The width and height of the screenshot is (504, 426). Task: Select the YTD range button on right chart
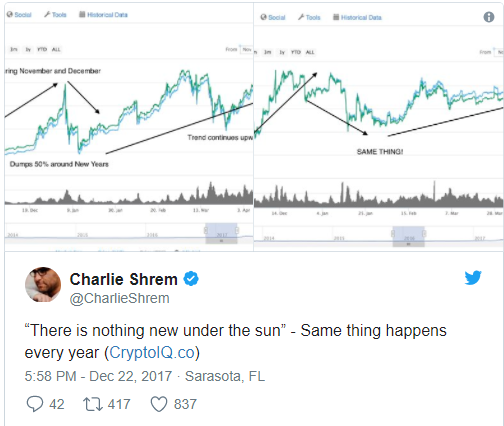[296, 52]
